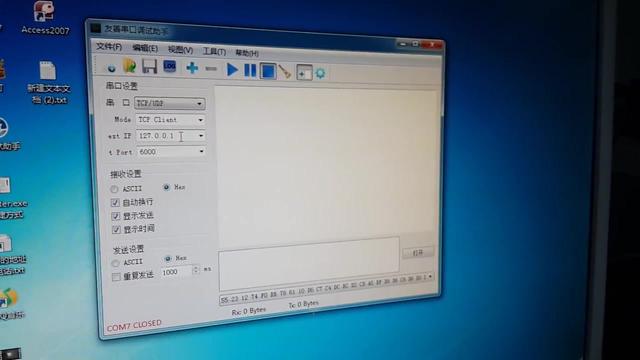Click the COM7 CLOSED status text
Viewport: 640px width, 360px height.
click(x=134, y=325)
